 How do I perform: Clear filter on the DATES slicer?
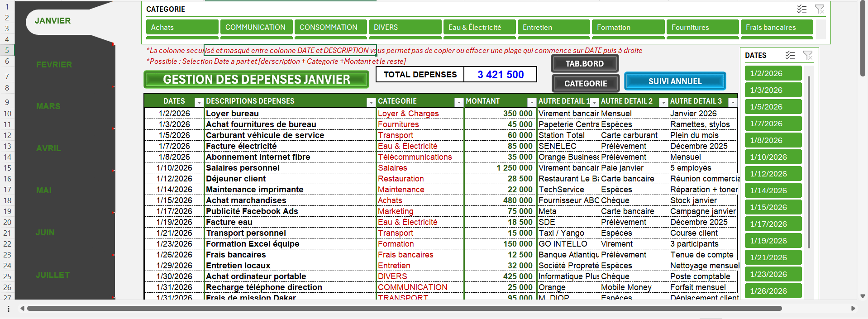[x=808, y=55]
